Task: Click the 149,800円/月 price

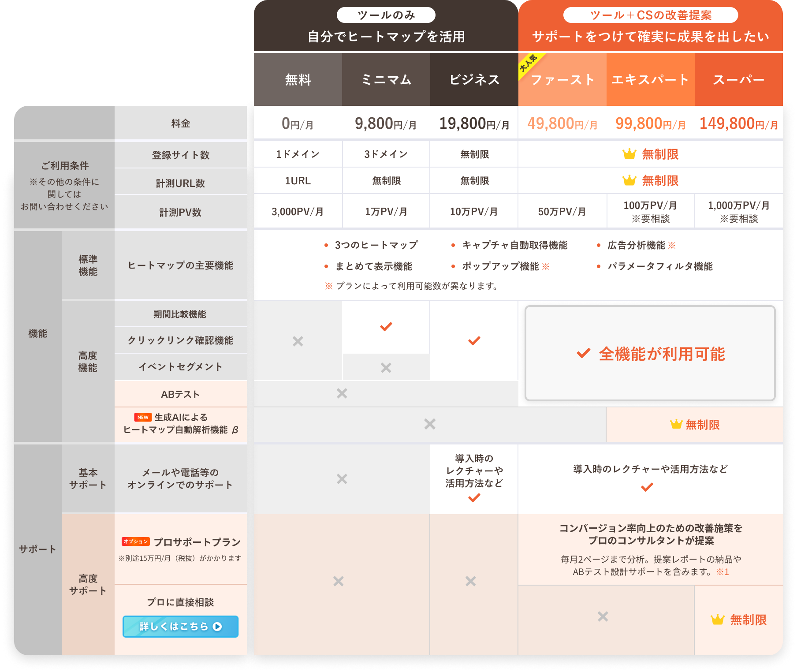Action: click(739, 123)
